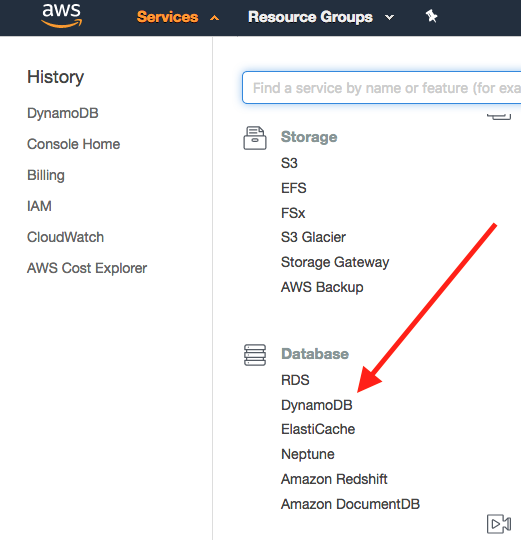Open AWS Cost Explorer from History

(x=87, y=268)
